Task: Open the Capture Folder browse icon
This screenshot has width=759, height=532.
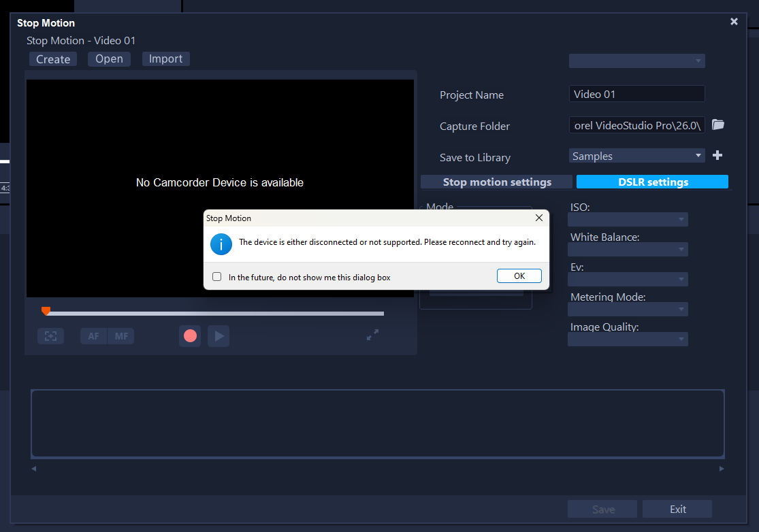Action: [x=718, y=124]
